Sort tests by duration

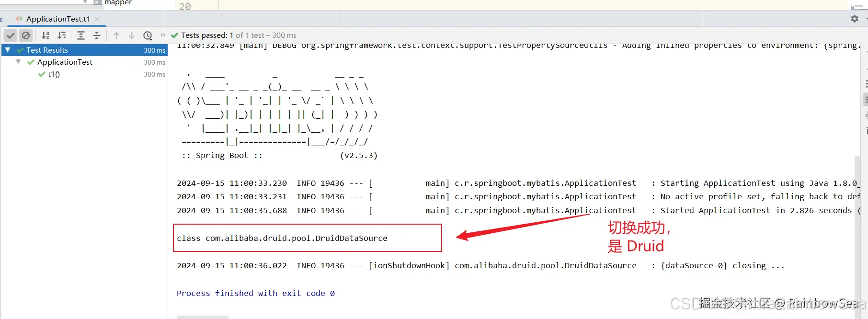[62, 35]
